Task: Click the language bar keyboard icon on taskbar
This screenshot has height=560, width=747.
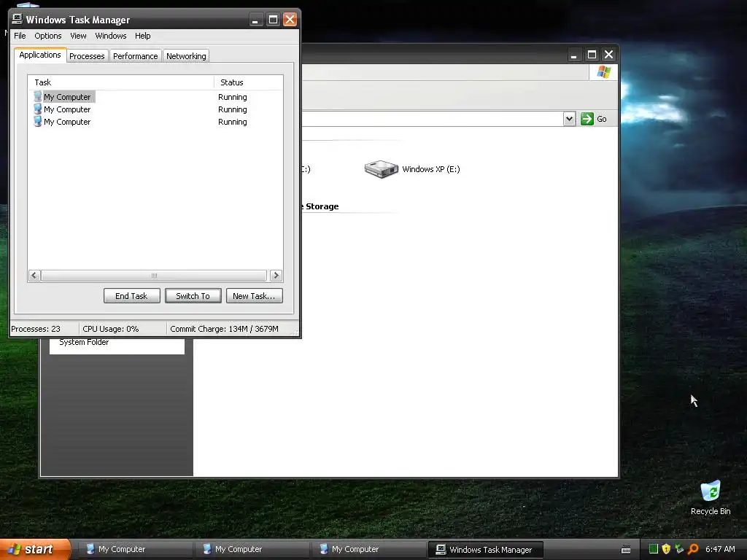Action: [x=626, y=550]
